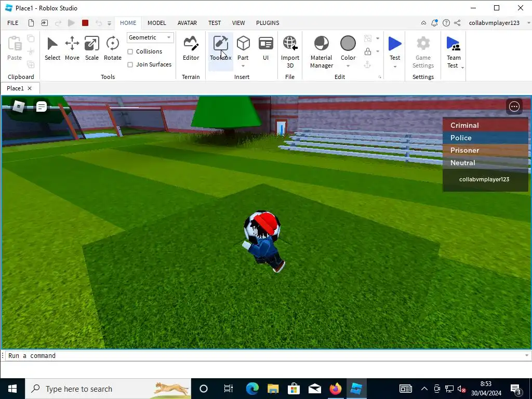The image size is (532, 399).
Task: Expand the Part type dropdown arrow
Action: pyautogui.click(x=243, y=66)
